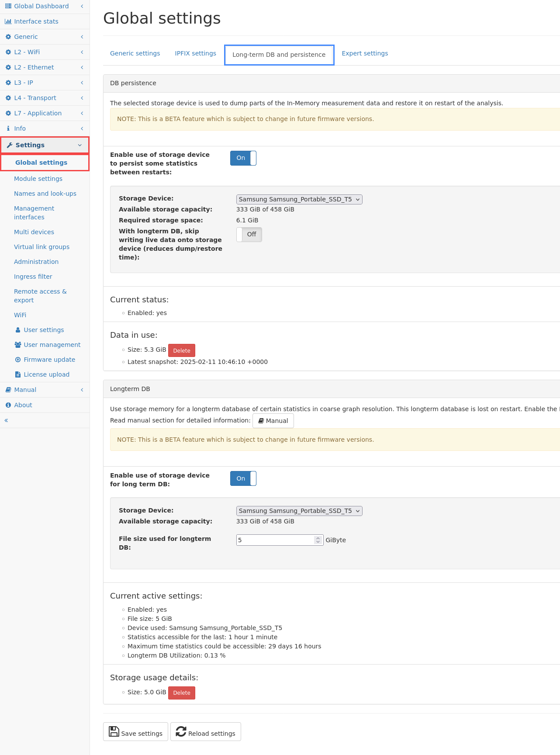Click the User management group icon
560x755 pixels.
[x=18, y=345]
